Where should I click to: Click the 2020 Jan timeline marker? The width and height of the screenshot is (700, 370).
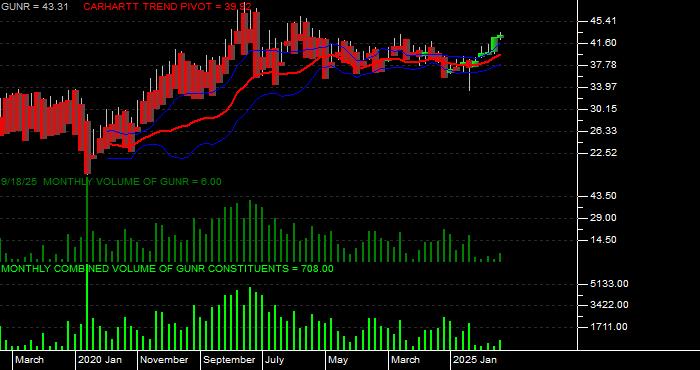(x=100, y=360)
